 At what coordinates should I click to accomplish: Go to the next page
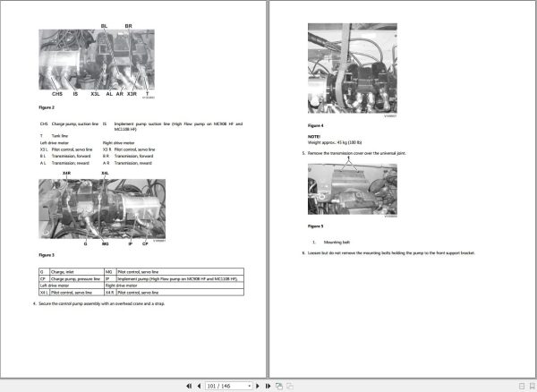[258, 386]
